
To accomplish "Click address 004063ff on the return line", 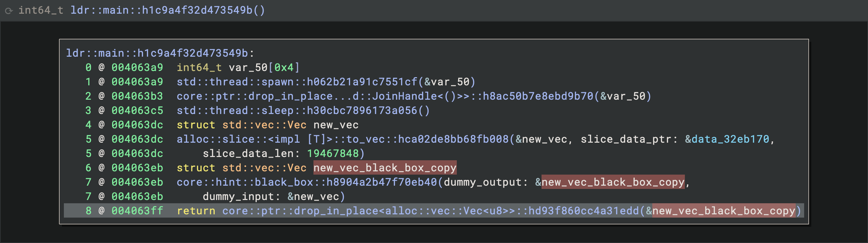I will pyautogui.click(x=137, y=211).
